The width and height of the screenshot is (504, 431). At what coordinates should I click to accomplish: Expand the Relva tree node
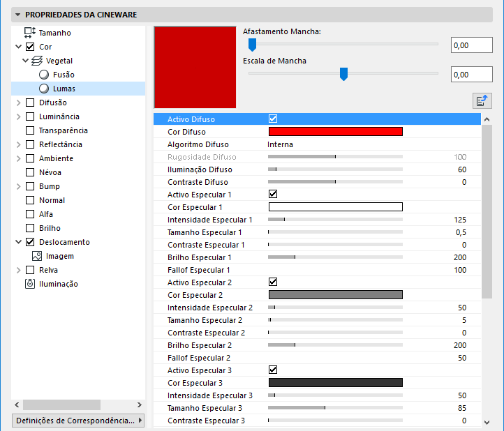[x=19, y=270]
